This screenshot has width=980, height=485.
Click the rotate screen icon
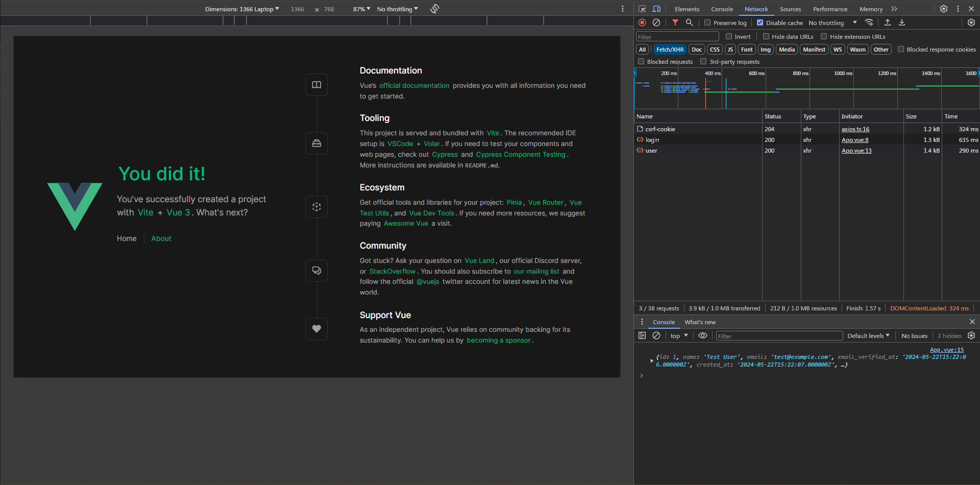tap(434, 9)
